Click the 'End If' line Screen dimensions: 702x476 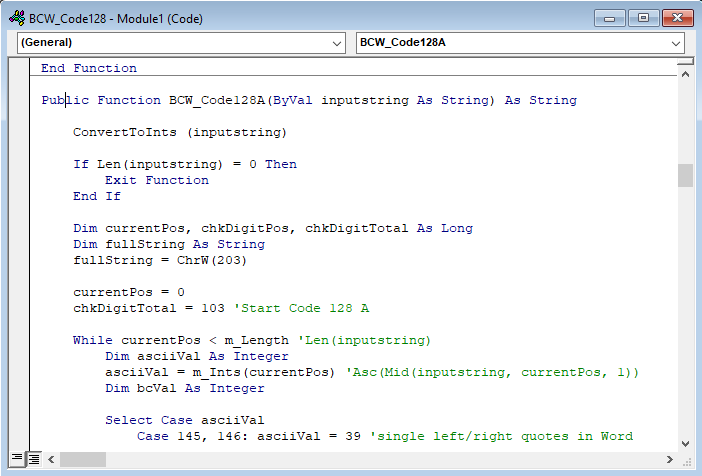(97, 196)
